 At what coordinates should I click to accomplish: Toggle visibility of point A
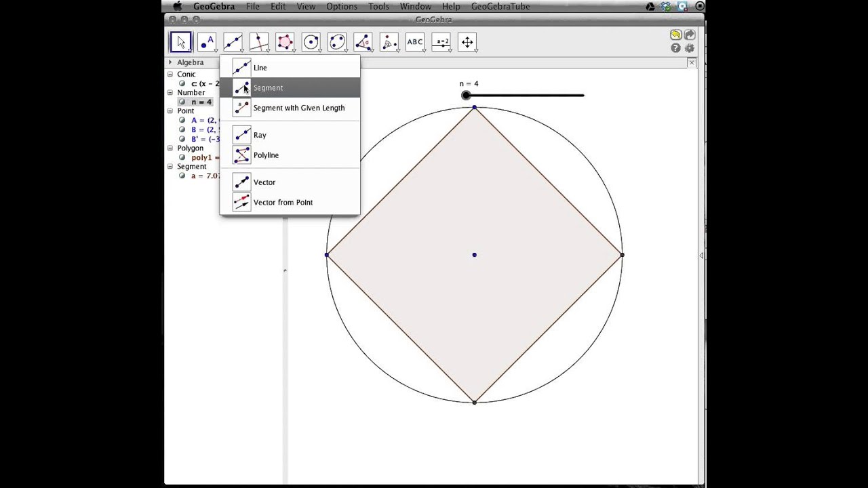[x=182, y=120]
